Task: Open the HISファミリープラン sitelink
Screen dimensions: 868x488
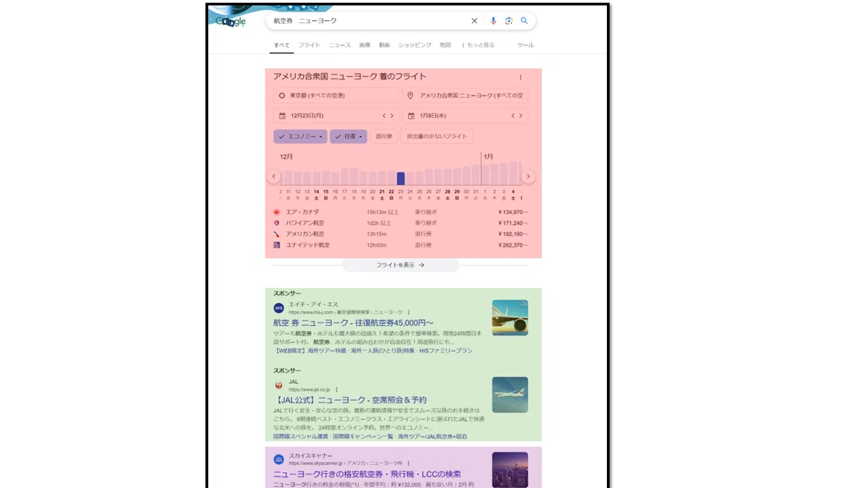Action: coord(446,350)
